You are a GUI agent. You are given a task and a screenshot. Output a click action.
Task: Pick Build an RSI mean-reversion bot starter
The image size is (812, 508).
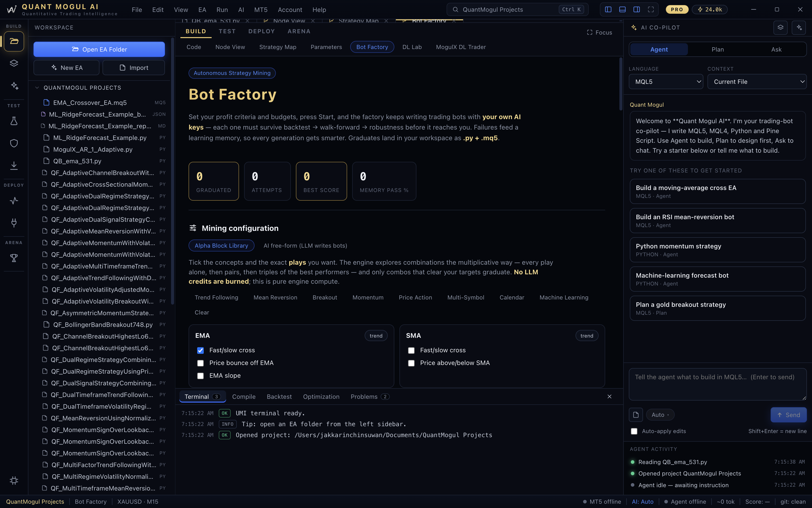[x=717, y=221]
